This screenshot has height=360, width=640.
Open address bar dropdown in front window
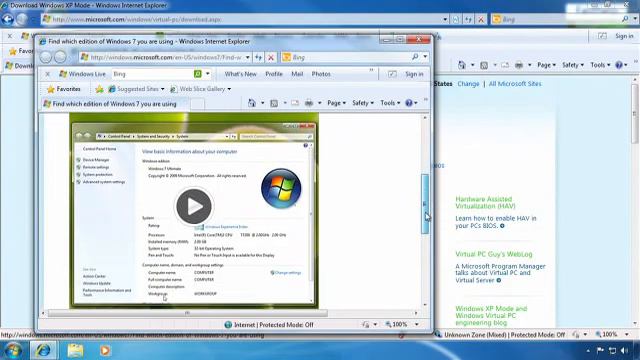tap(247, 58)
